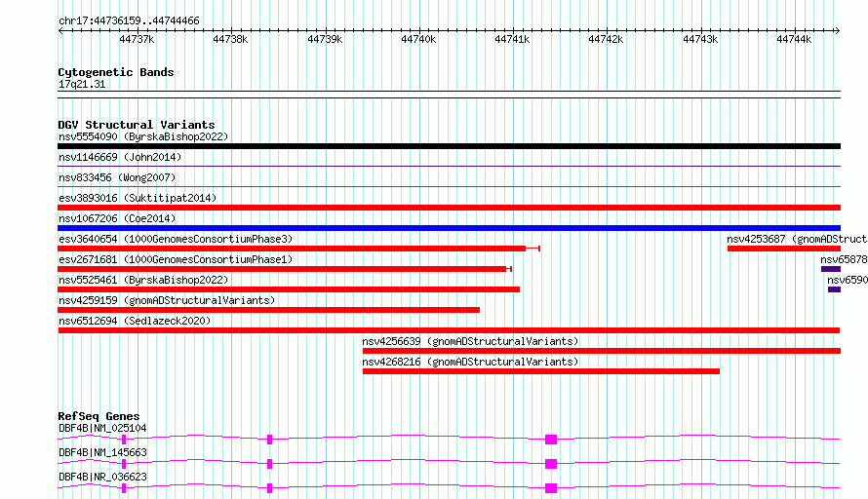Click the 44744k ruler tick label
This screenshot has height=499, width=868.
(794, 39)
